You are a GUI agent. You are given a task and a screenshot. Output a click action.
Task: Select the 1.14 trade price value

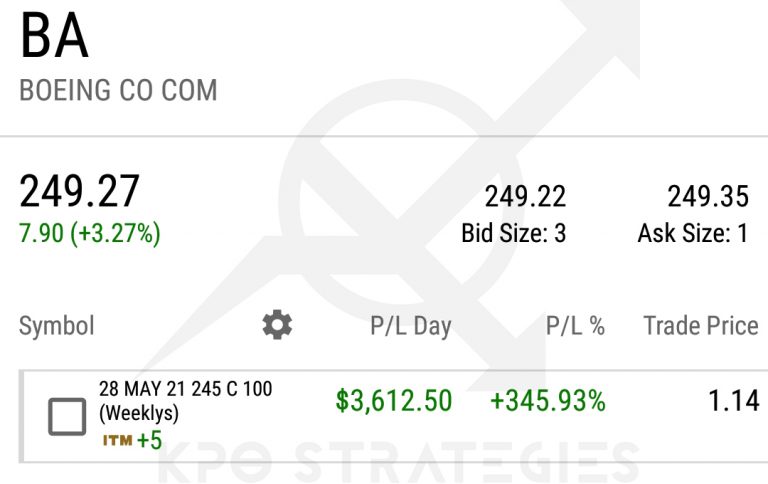(732, 401)
